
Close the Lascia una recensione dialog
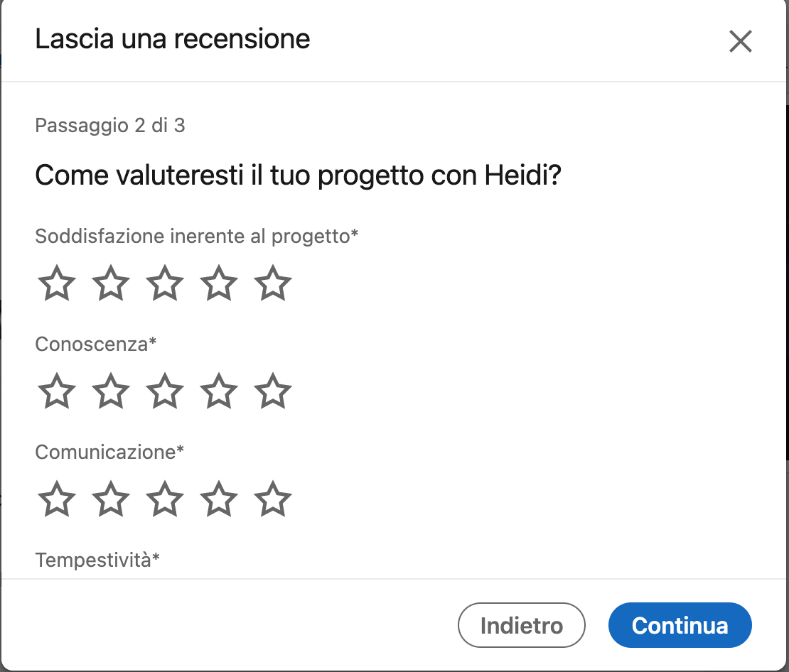point(740,42)
